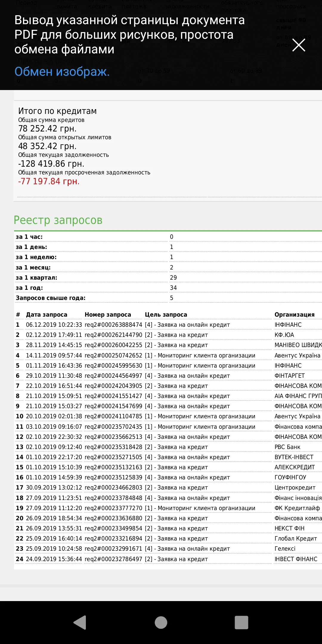Select total credit sum 78 252.42 грн.
The image size is (322, 644).
(x=47, y=129)
